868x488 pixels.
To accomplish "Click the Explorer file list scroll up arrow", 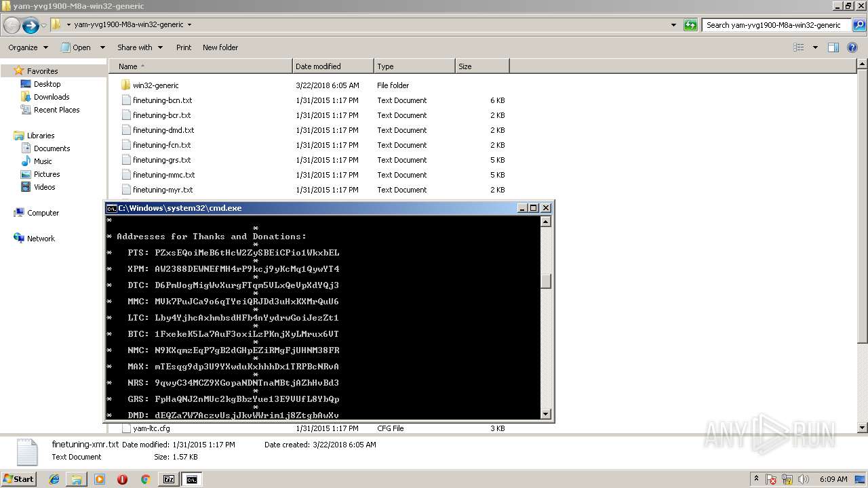I will tap(862, 64).
